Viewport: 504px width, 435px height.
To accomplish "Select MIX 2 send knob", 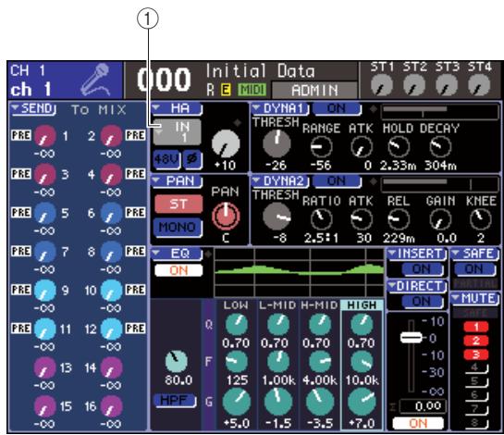I will point(111,136).
